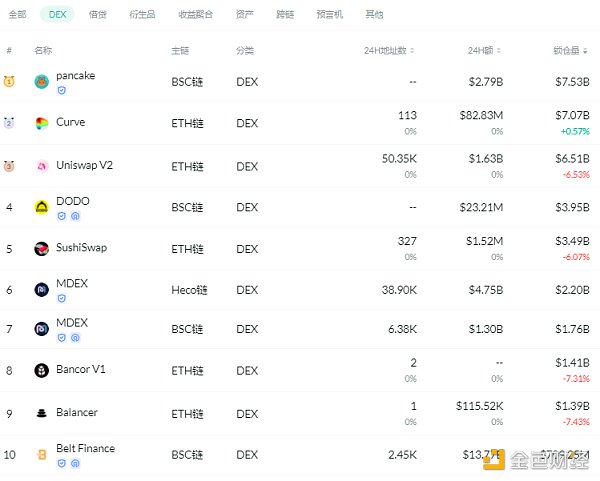Viewport: 600px width, 481px height.
Task: Click the Balancer logo icon
Action: click(x=42, y=413)
